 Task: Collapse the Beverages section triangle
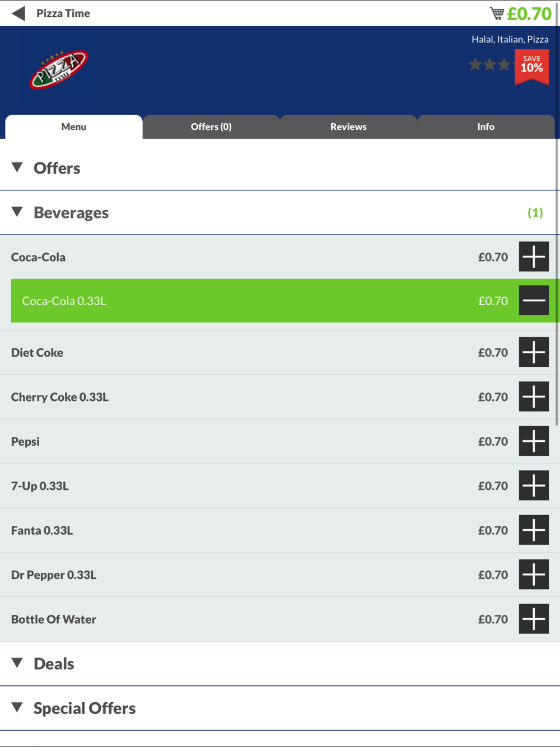click(x=17, y=212)
